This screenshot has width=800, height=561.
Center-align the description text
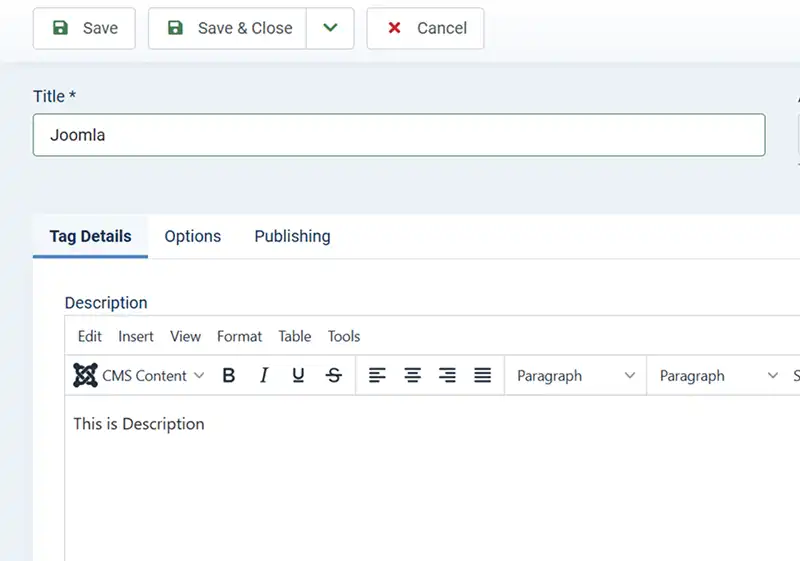click(x=412, y=375)
